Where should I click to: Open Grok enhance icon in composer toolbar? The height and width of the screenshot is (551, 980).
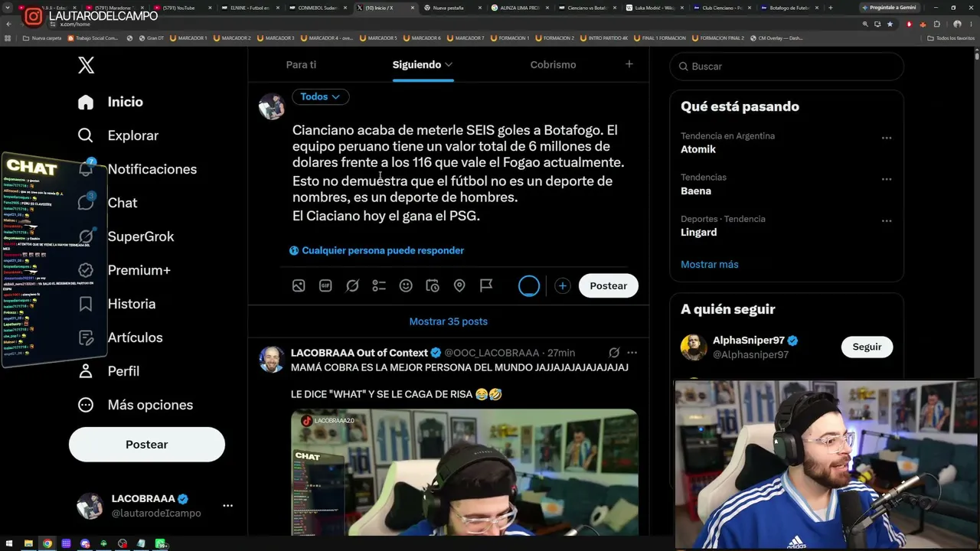[352, 285]
